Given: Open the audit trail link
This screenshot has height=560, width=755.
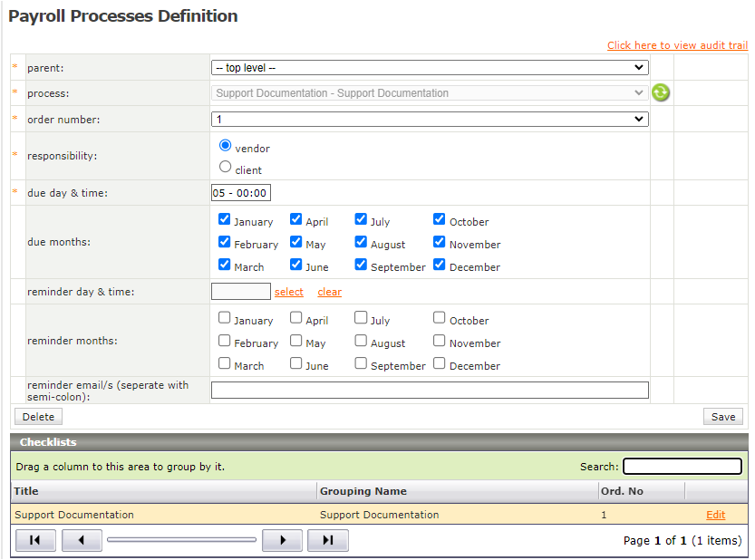Looking at the screenshot, I should point(677,45).
